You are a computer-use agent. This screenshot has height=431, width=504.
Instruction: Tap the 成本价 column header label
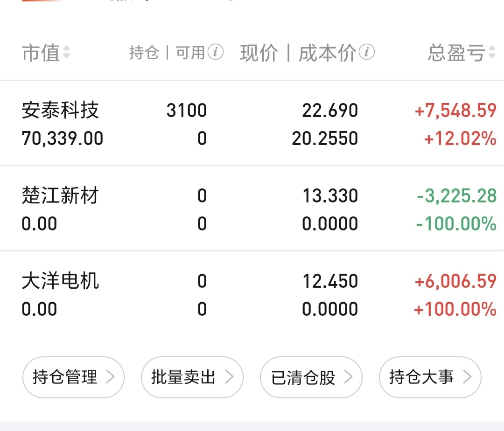click(x=327, y=53)
